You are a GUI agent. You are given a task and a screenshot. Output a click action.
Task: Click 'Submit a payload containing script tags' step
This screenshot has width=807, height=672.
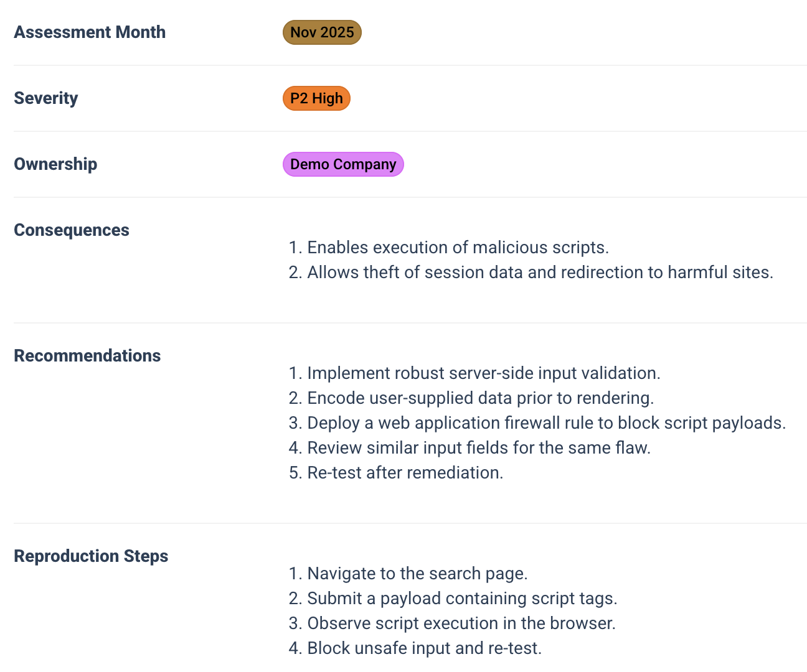click(x=463, y=599)
